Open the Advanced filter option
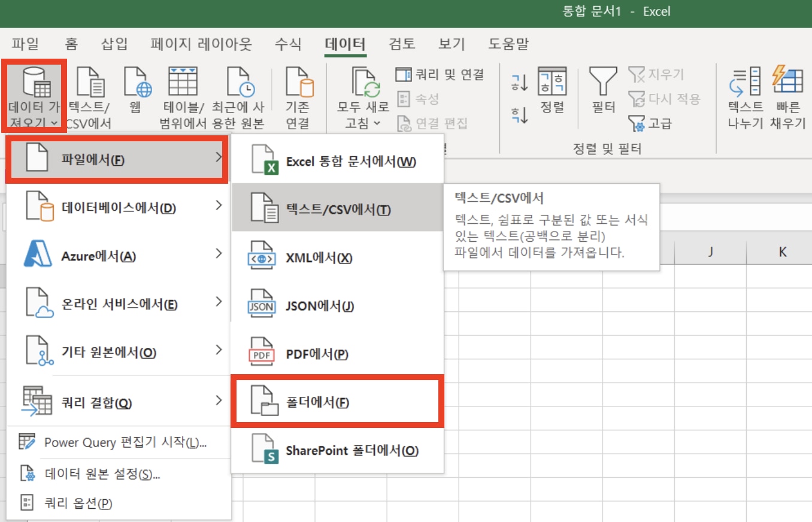 (x=662, y=123)
